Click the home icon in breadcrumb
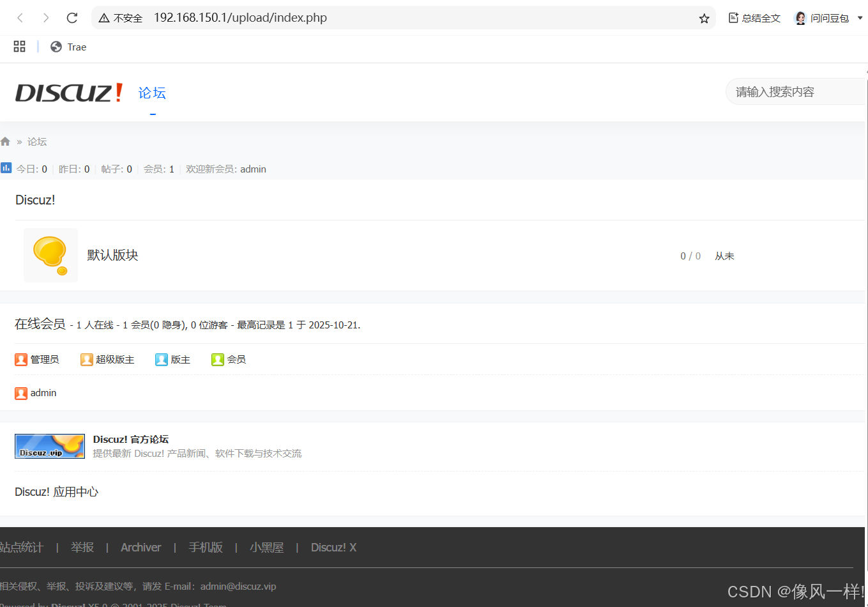Viewport: 868px width, 607px height. 6,141
